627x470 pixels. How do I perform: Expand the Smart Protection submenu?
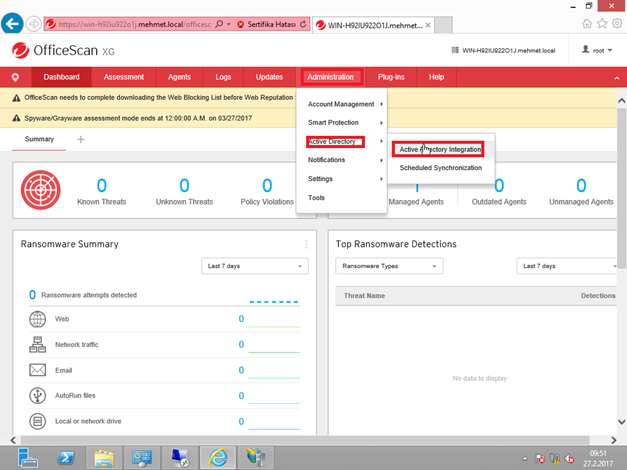coord(345,122)
